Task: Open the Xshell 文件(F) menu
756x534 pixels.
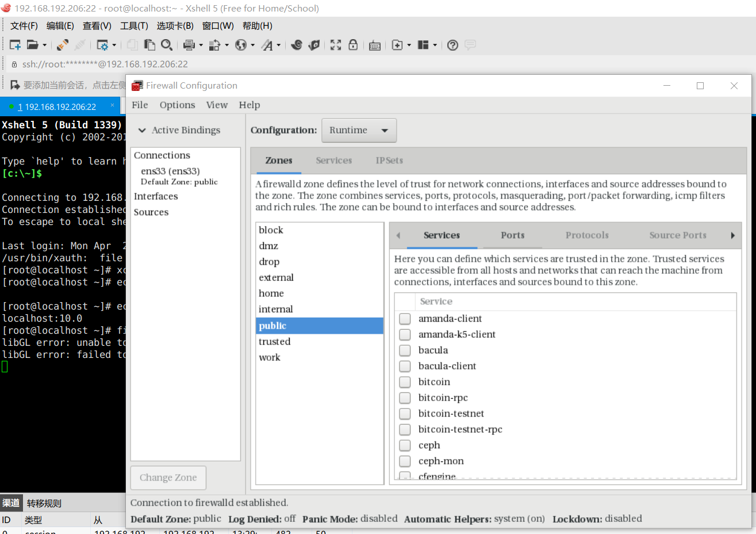Action: (24, 26)
